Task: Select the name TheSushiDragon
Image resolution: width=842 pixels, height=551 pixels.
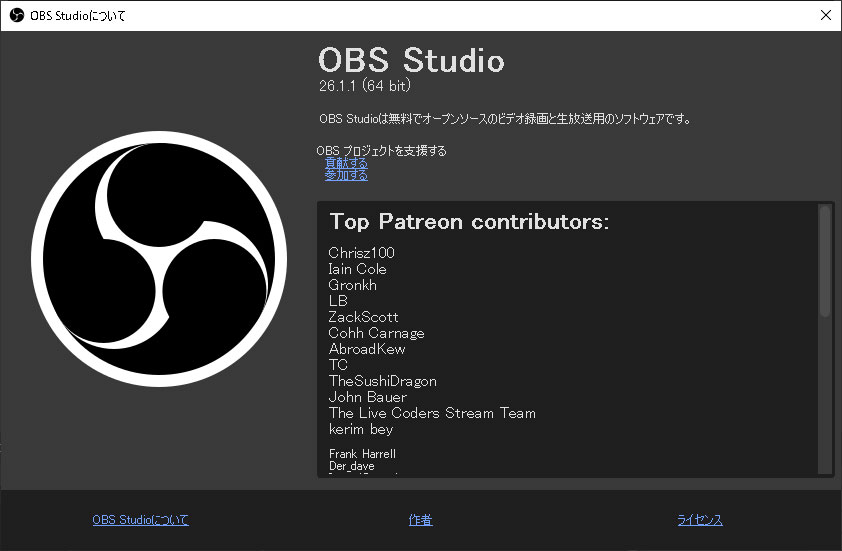Action: (383, 381)
